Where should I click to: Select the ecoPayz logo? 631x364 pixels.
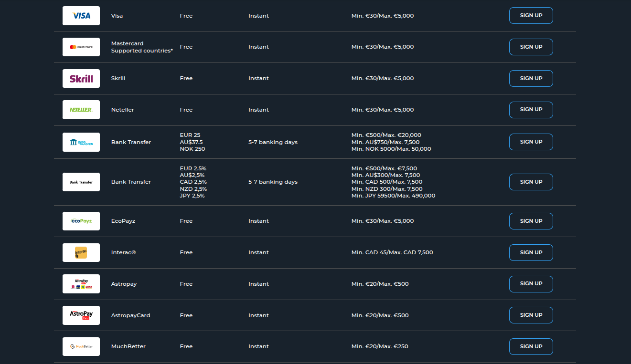click(81, 221)
